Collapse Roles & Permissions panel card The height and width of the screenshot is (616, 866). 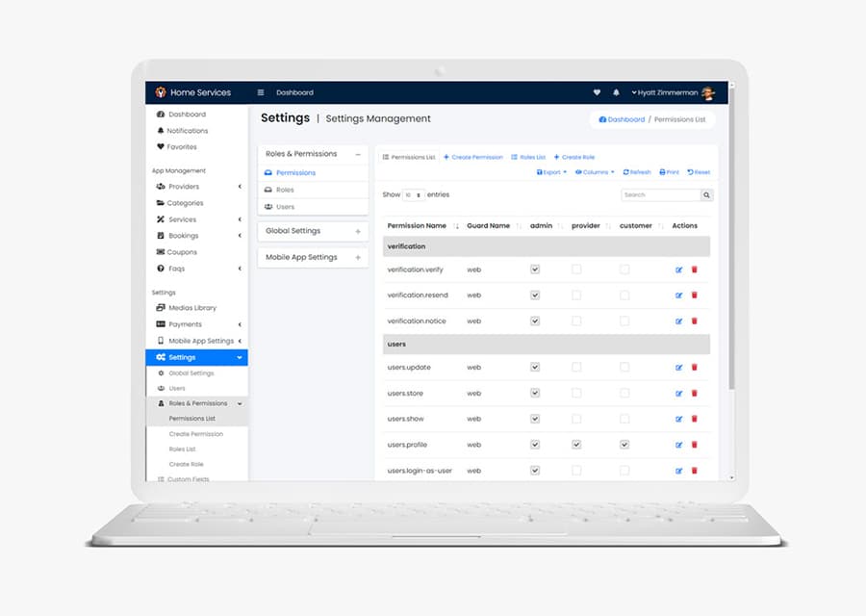358,154
